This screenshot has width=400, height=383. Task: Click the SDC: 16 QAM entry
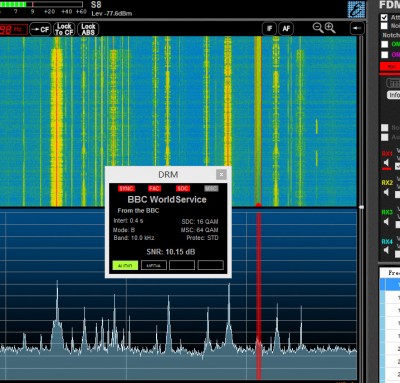(200, 222)
